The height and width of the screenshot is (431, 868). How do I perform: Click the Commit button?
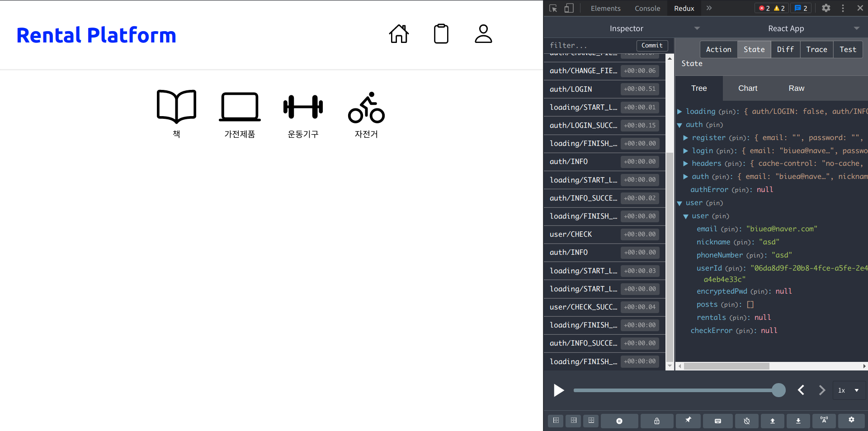coord(652,45)
